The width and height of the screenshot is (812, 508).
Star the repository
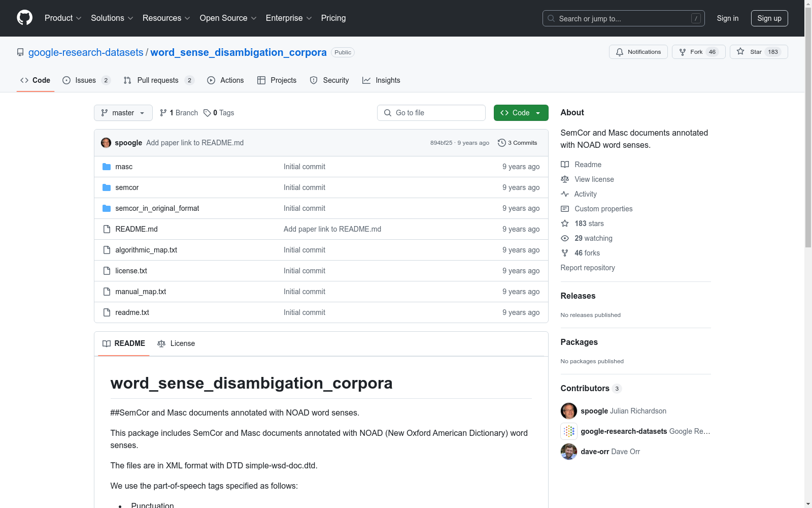pos(759,52)
